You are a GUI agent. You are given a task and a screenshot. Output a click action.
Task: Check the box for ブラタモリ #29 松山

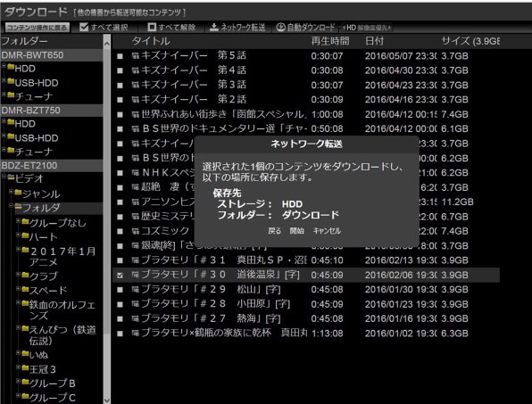tap(120, 290)
